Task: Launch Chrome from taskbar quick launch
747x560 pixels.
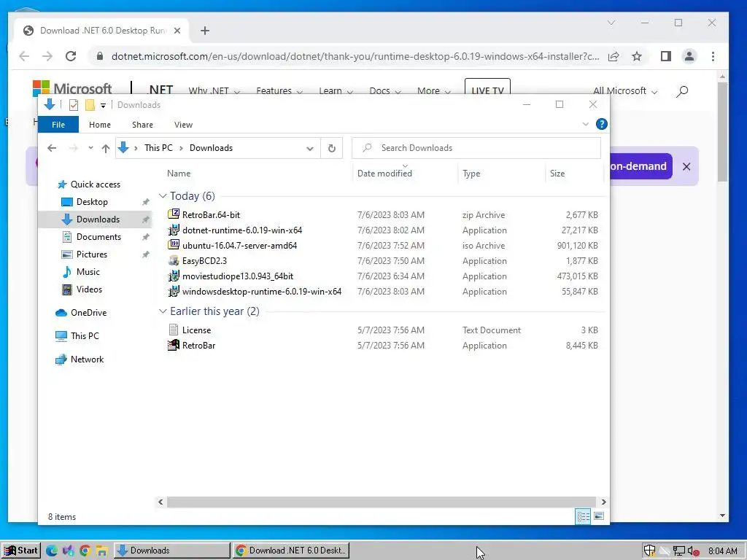Action: point(85,551)
